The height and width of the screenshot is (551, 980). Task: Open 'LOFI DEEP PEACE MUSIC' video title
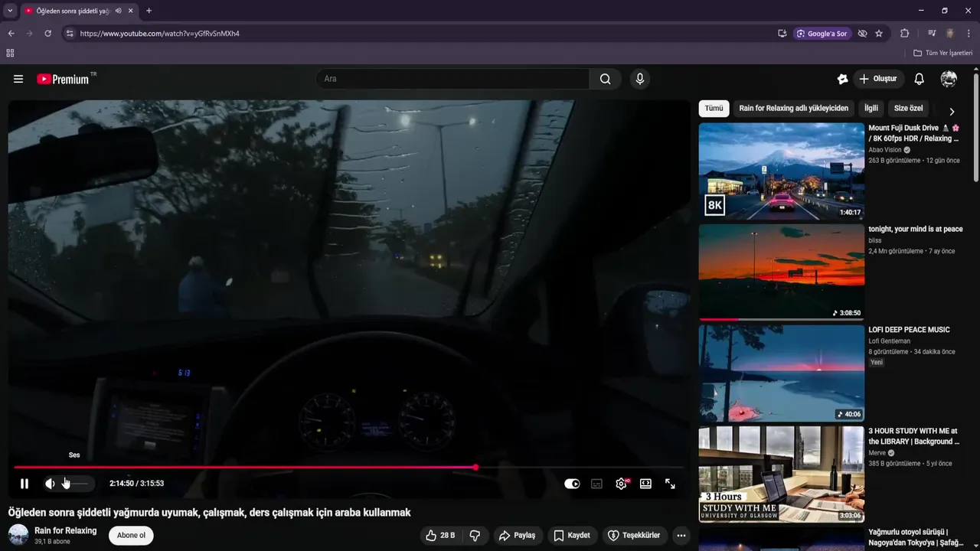(x=909, y=330)
